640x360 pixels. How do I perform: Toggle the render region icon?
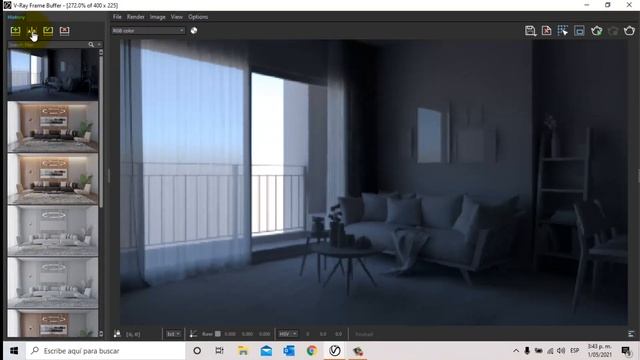(x=579, y=31)
